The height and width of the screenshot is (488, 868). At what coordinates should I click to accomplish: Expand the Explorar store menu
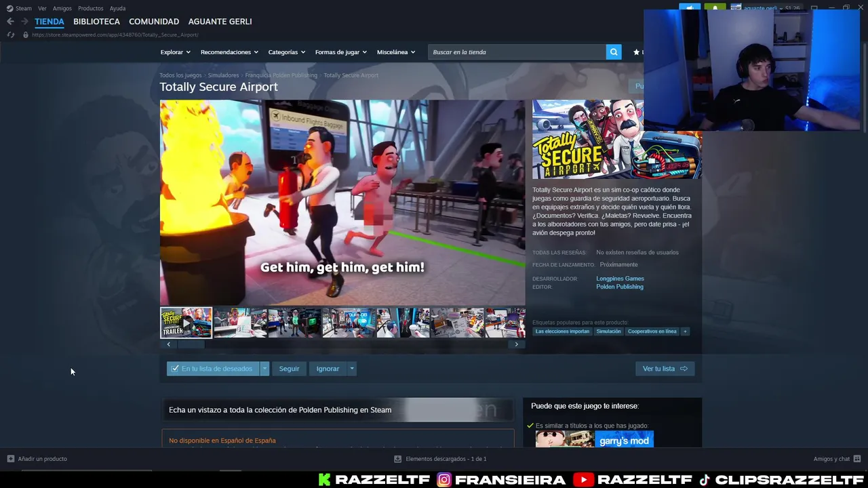click(x=176, y=52)
